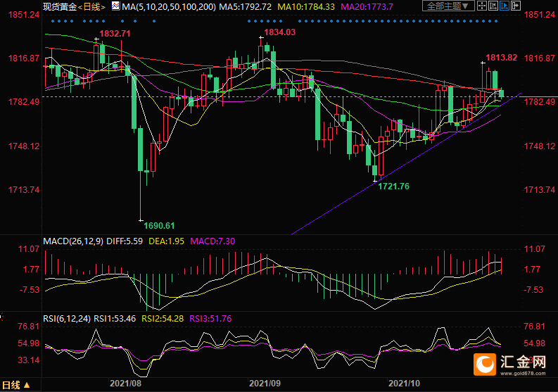Open the www.gold678.com link
558x392 pixels.
(x=522, y=374)
